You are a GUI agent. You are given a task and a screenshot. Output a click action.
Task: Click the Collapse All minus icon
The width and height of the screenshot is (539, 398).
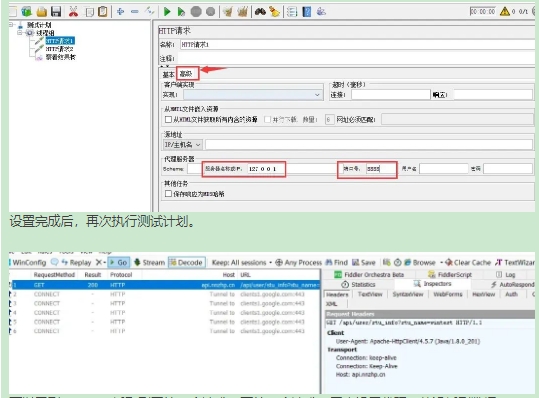135,12
